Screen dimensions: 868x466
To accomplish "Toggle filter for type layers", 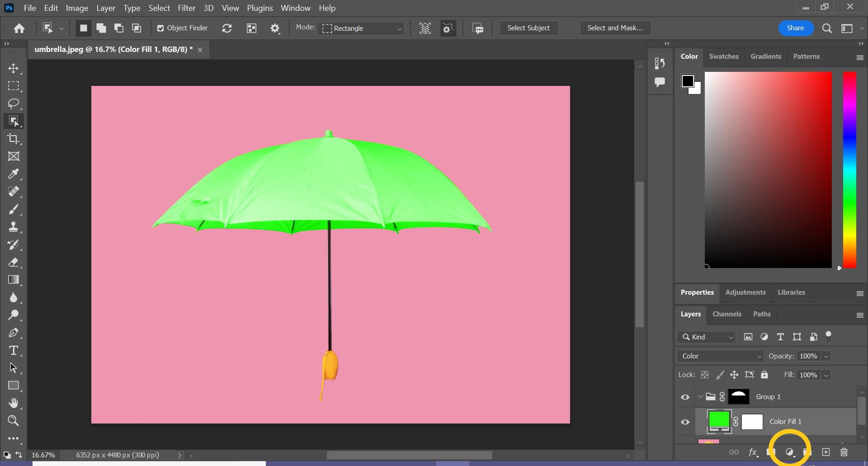I will point(780,337).
